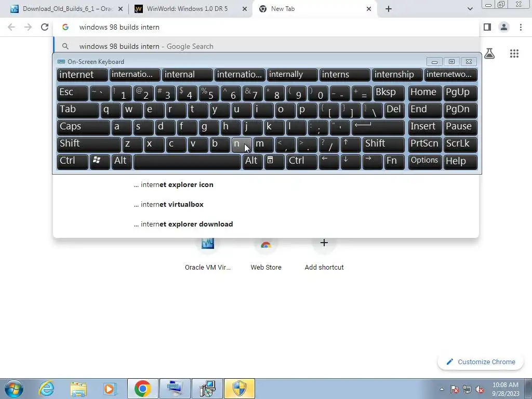Choose the 'interns' word prediction
The height and width of the screenshot is (399, 532).
pos(345,75)
